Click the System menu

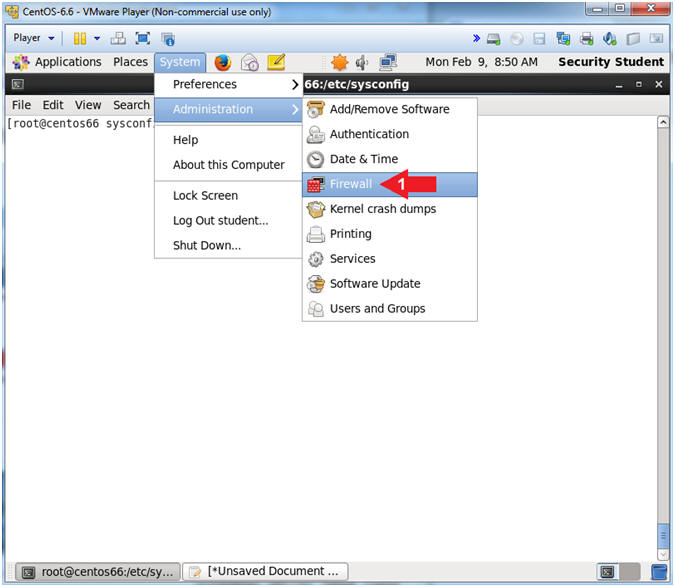click(180, 62)
